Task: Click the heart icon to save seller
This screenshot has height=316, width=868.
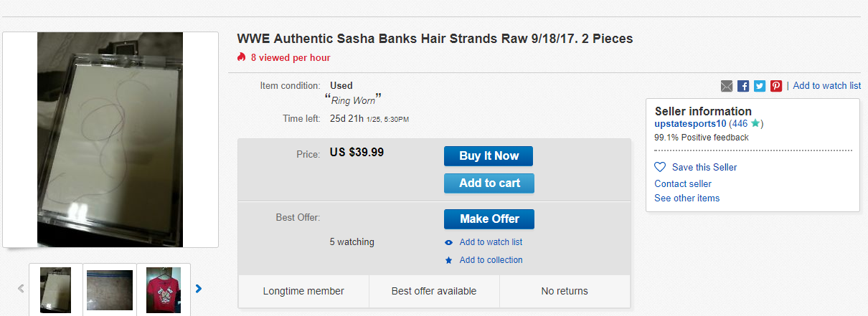Action: coord(660,167)
